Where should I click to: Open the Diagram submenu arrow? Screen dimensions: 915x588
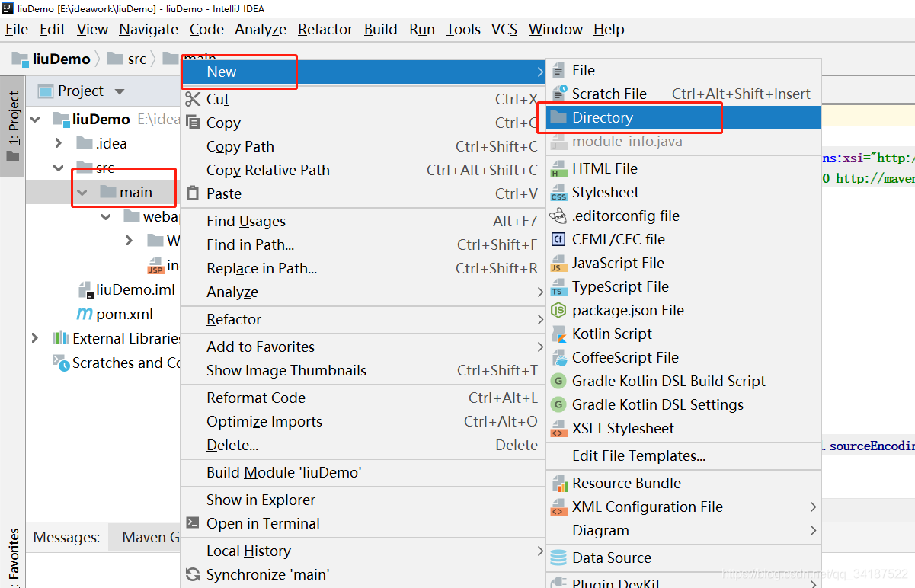(813, 530)
